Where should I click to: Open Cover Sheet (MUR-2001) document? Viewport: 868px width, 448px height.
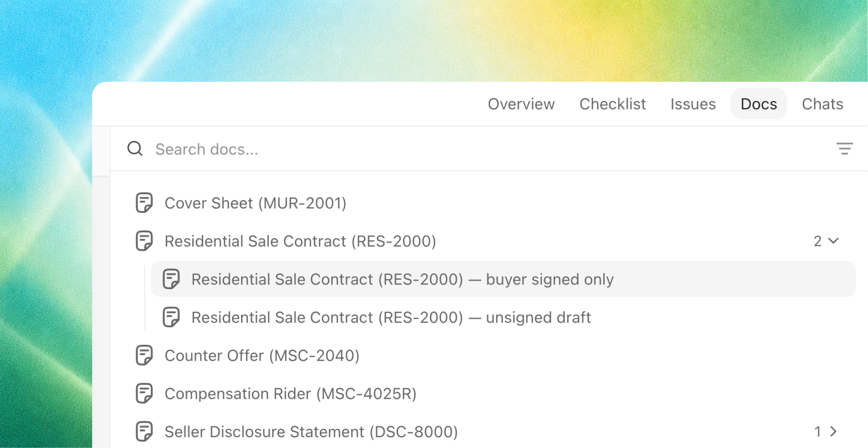[255, 203]
